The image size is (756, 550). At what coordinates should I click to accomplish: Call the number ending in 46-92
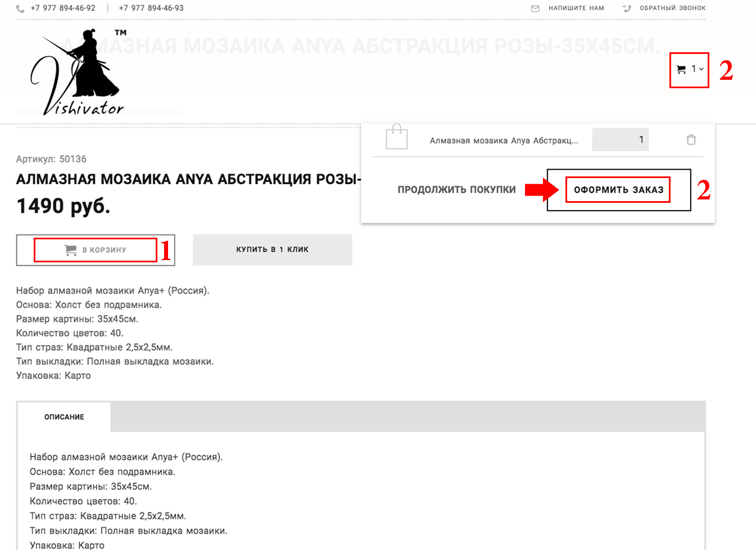click(63, 8)
